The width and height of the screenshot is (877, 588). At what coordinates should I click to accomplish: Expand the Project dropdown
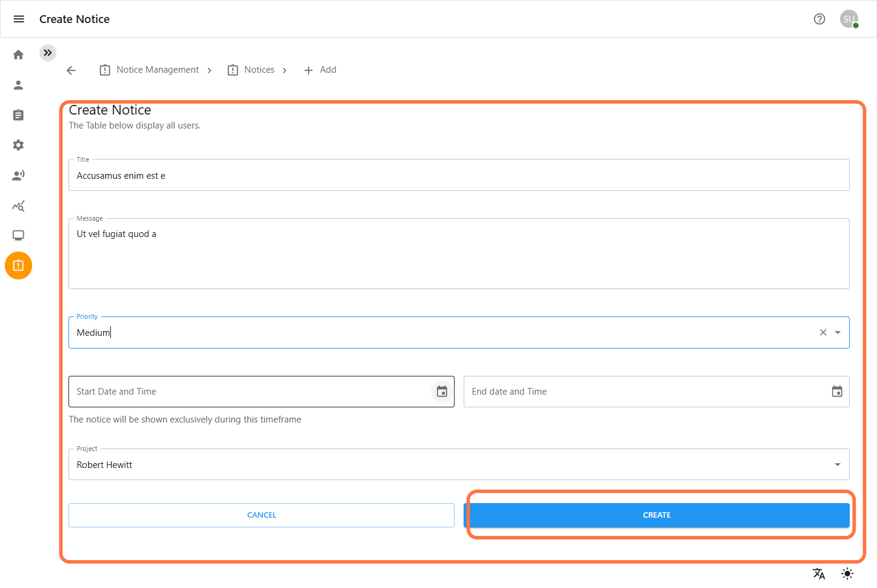[838, 464]
